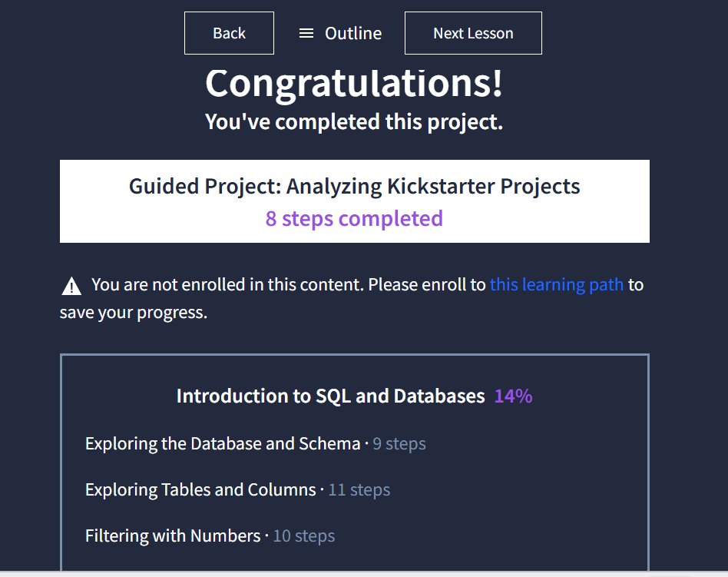This screenshot has width=728, height=577.
Task: Open Filtering with Numbers lesson
Action: point(173,536)
